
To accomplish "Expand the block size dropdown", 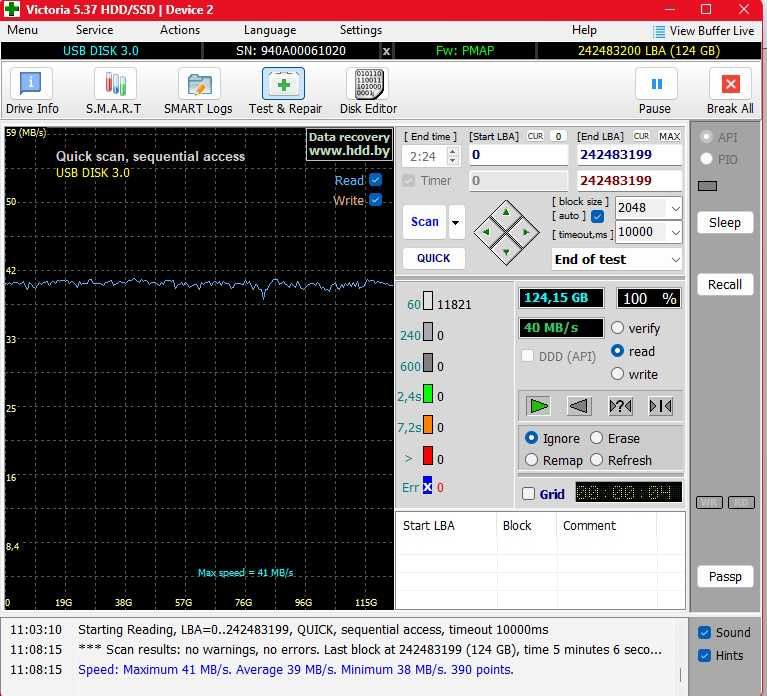I will (675, 208).
